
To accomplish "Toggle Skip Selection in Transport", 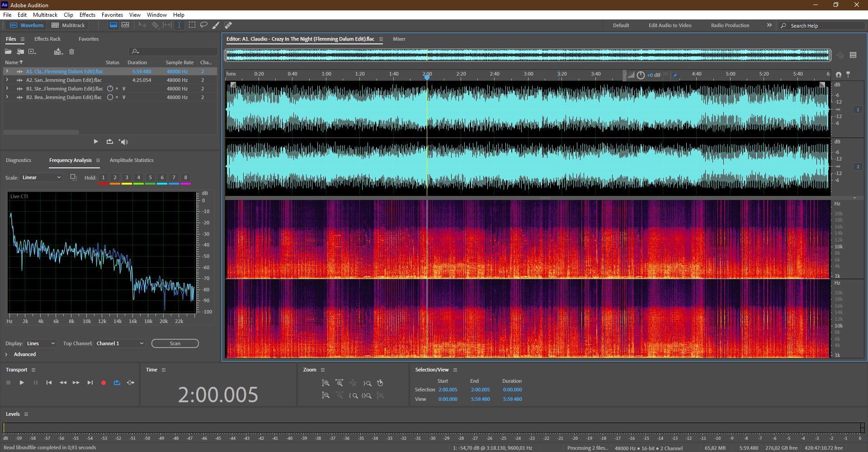I will point(131,383).
